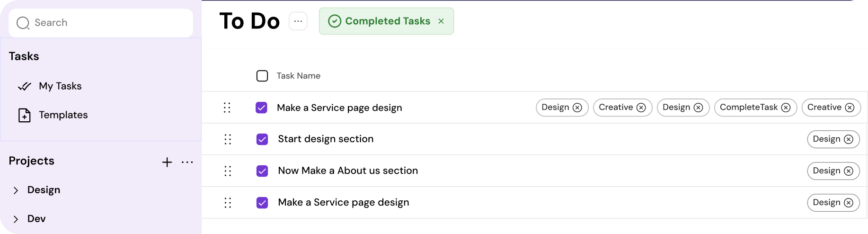Screen dimensions: 868x234
Task: Grab drag handle of first Service page row
Action: click(x=227, y=108)
